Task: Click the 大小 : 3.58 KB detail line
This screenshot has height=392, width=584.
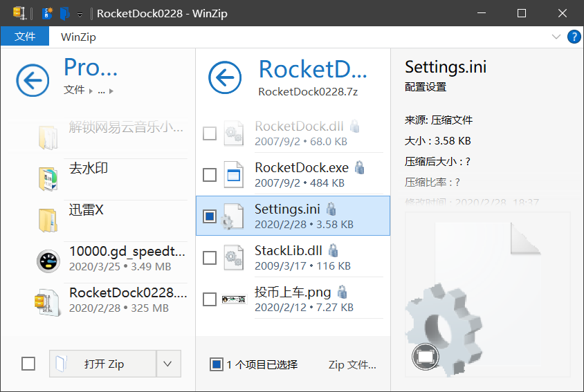Action: point(437,141)
